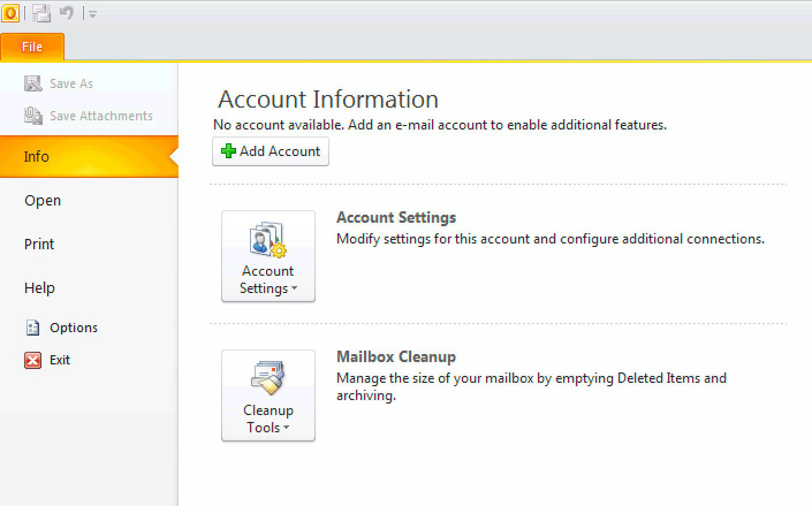Click the Send/Receive icon in quick access toolbar

pyautogui.click(x=41, y=13)
